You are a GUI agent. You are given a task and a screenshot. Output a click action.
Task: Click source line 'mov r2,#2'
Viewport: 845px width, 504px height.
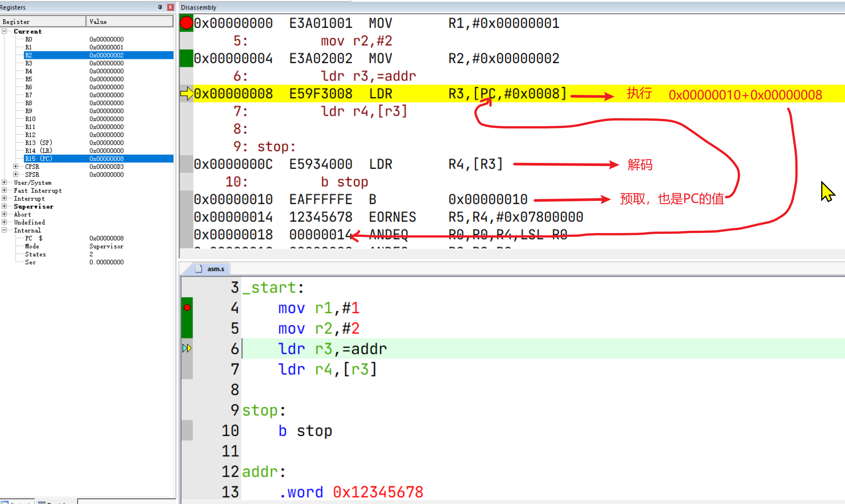319,328
